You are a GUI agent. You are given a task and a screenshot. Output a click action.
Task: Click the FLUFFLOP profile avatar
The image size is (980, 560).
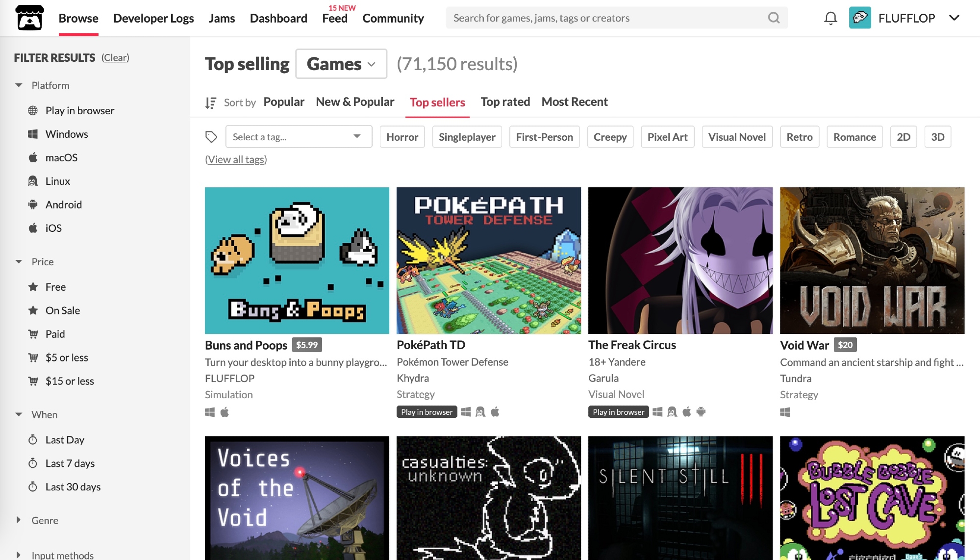[x=860, y=18]
